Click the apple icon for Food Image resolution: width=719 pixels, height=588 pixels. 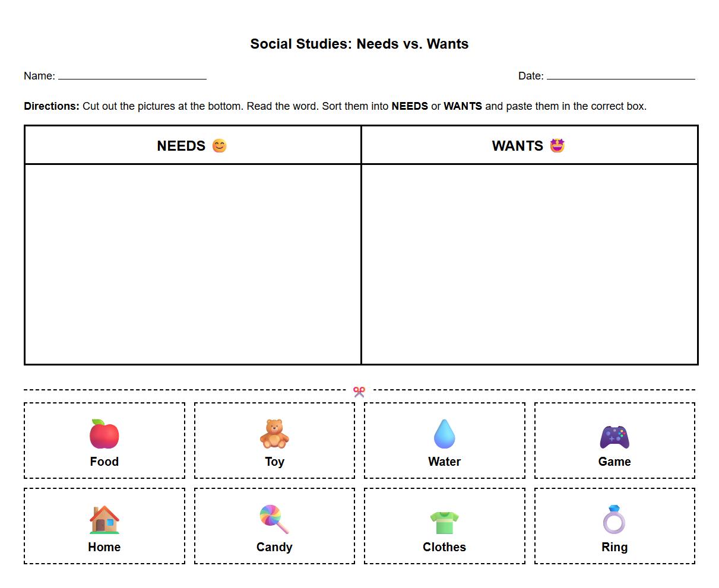coord(104,433)
